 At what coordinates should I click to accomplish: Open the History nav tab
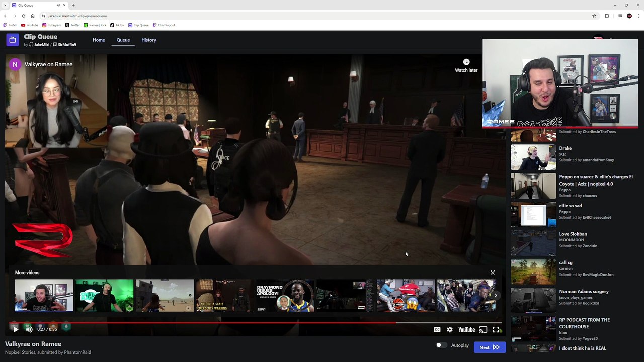coord(149,40)
